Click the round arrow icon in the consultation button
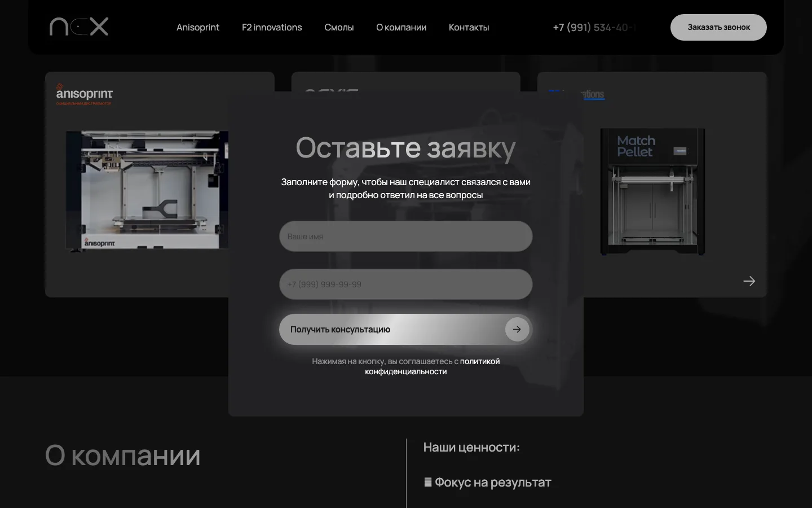This screenshot has width=812, height=508. tap(517, 329)
